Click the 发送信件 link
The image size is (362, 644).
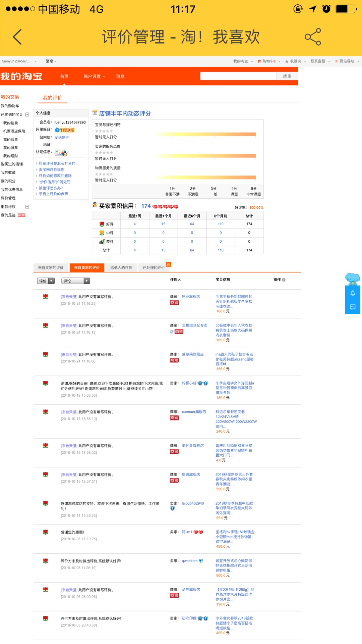coord(62,138)
